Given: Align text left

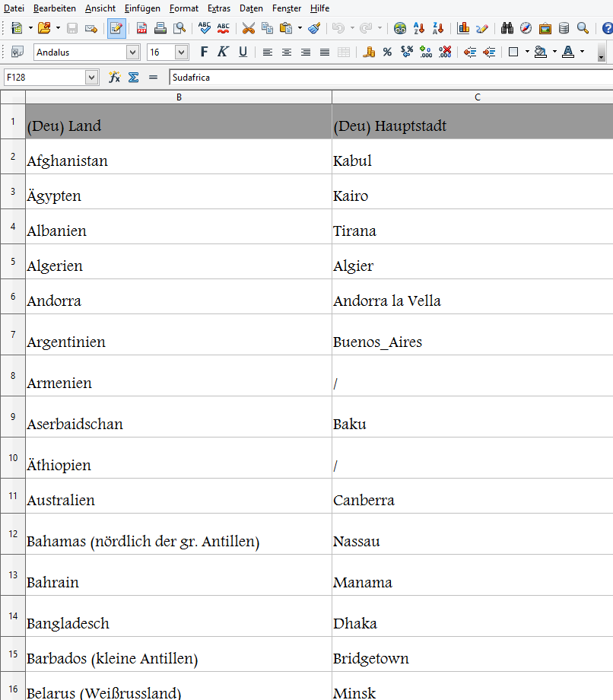Looking at the screenshot, I should (x=267, y=52).
